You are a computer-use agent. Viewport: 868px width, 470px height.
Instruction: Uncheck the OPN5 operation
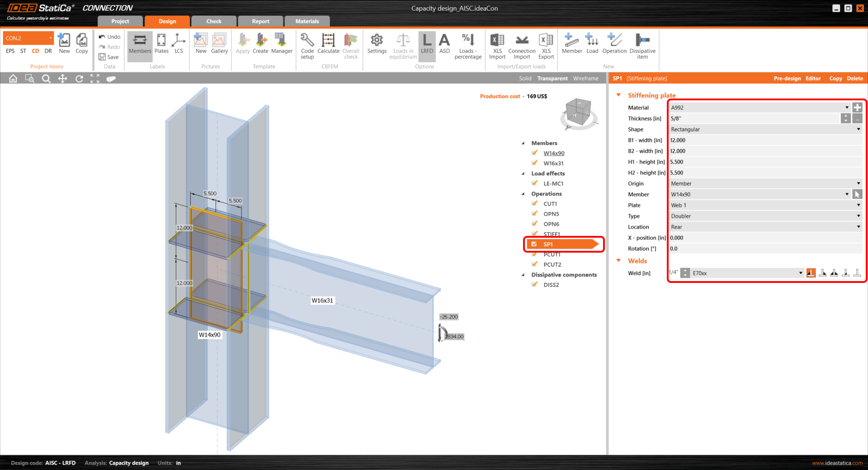tap(535, 214)
